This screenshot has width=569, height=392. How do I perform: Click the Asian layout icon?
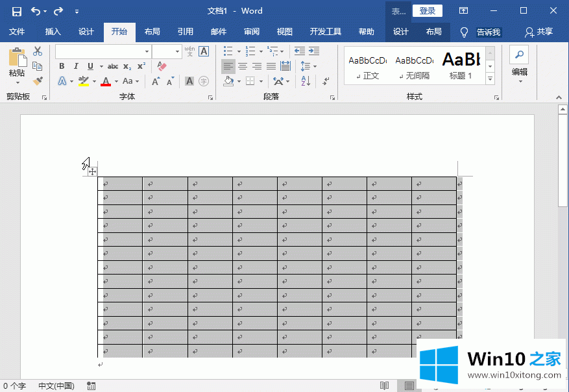pos(279,81)
